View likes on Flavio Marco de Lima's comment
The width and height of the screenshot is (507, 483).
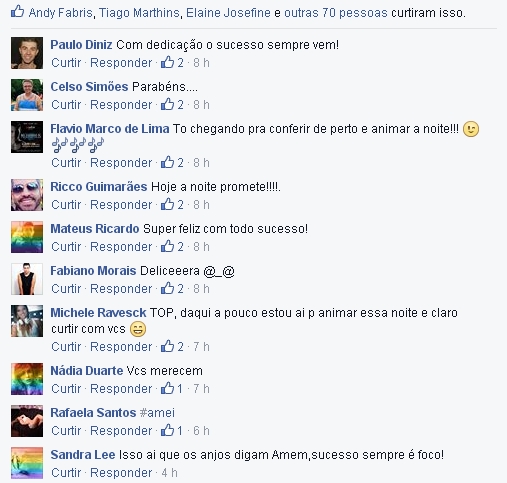click(x=172, y=163)
